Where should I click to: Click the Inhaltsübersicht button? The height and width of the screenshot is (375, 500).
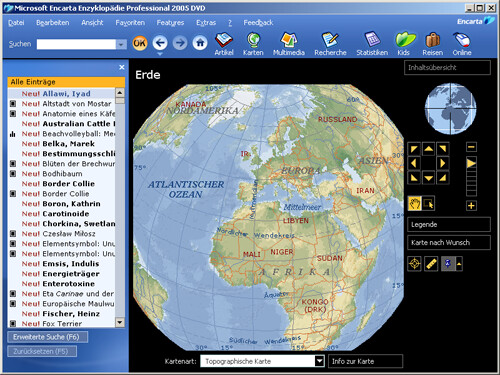(447, 67)
